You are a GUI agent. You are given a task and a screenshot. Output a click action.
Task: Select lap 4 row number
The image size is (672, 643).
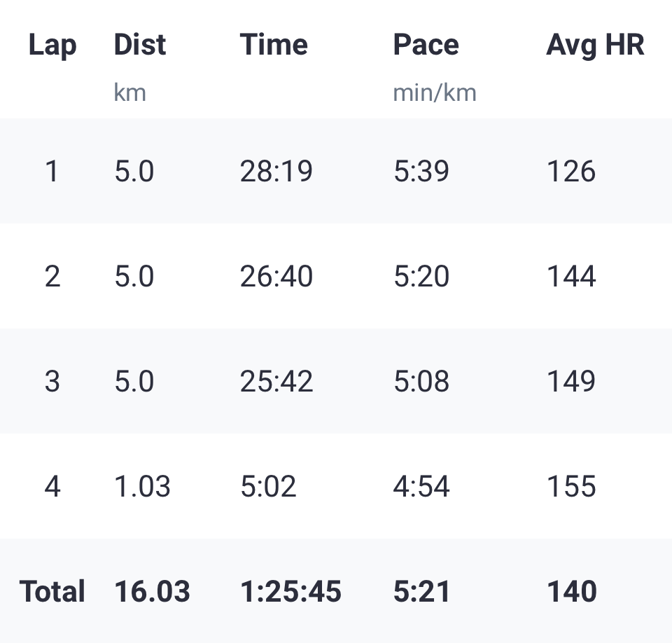click(x=52, y=486)
